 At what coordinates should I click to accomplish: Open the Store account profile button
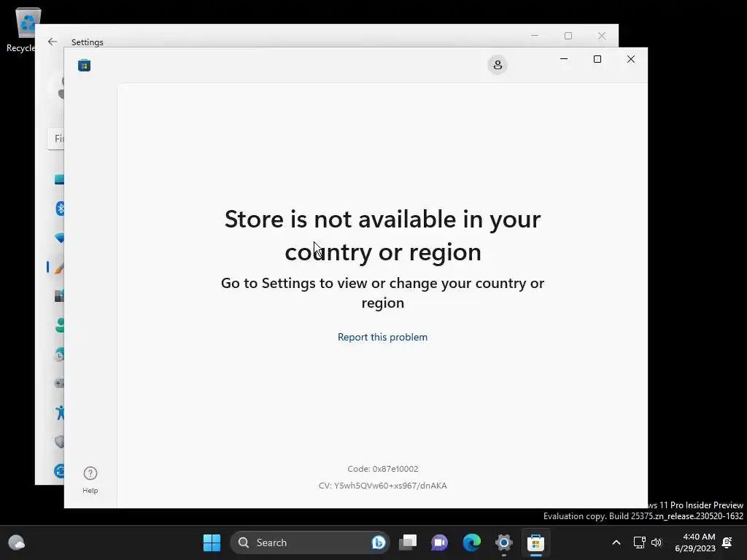pyautogui.click(x=498, y=65)
